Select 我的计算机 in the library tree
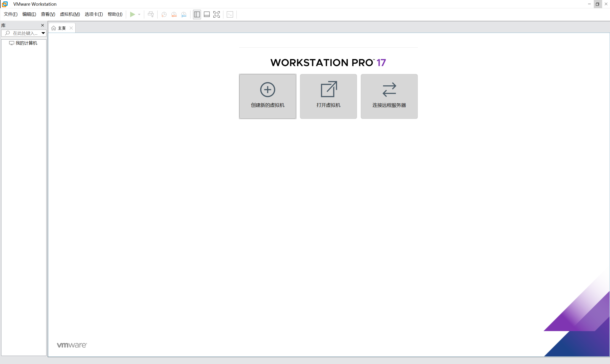 click(x=26, y=43)
